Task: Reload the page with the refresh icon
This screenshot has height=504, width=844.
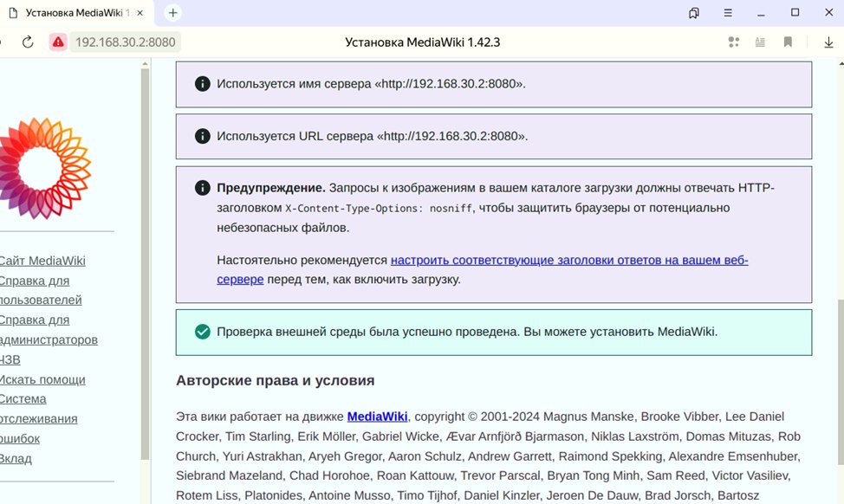Action: [x=28, y=42]
